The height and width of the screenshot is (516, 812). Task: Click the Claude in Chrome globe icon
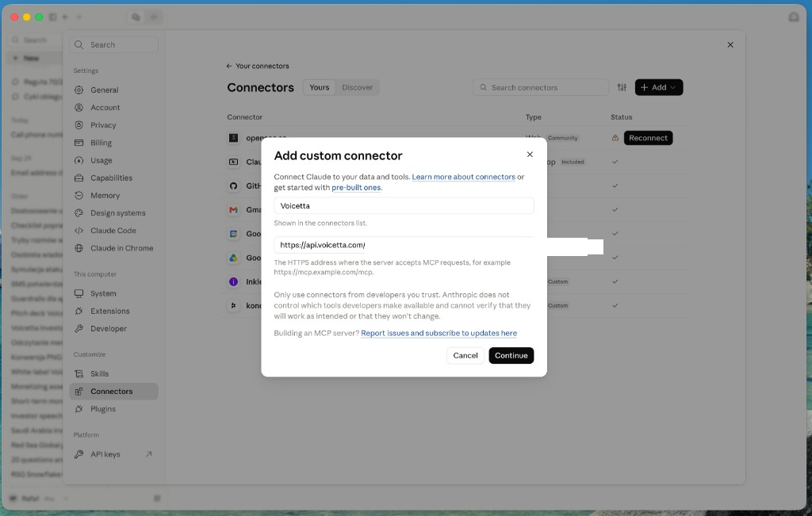79,248
